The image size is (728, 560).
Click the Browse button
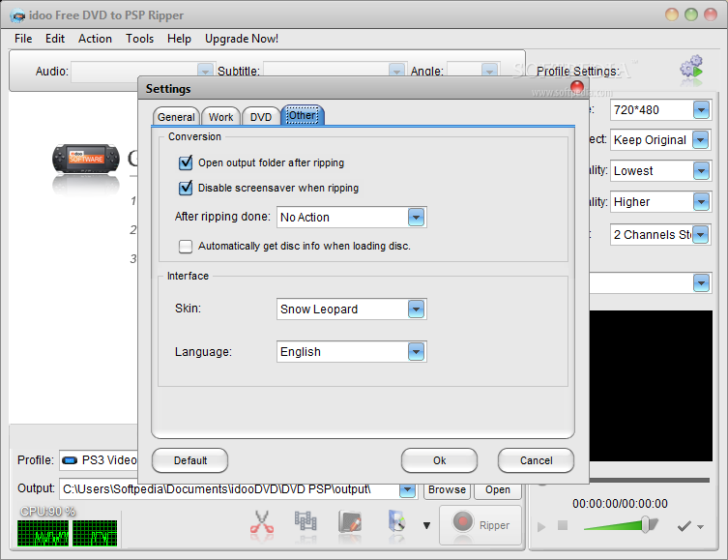pyautogui.click(x=447, y=490)
